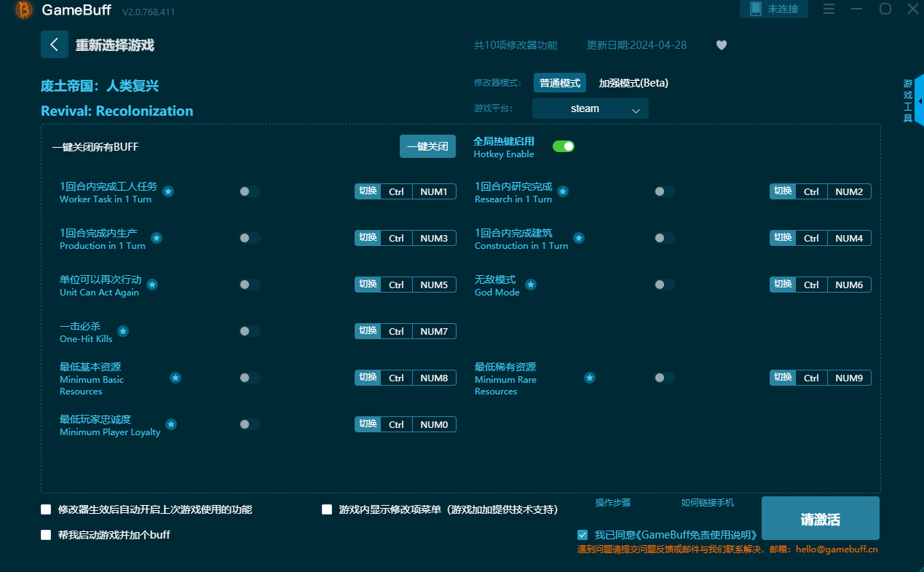Click 切换 button for NUM1 hotkey
924x572 pixels.
pos(368,191)
